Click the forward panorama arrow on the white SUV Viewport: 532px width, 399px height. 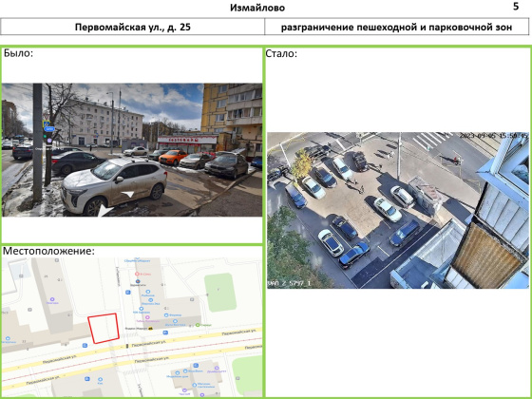128,194
